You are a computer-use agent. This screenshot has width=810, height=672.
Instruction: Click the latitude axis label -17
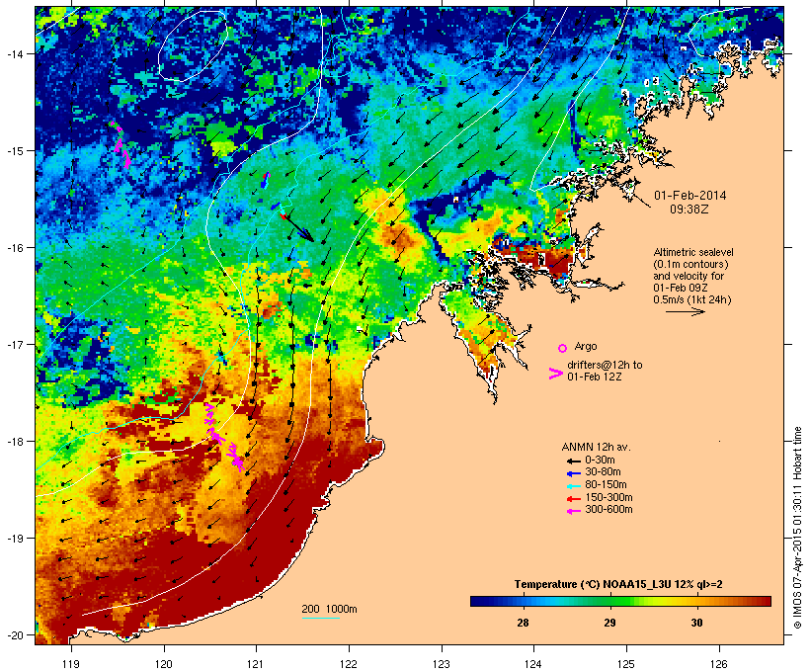coord(15,345)
